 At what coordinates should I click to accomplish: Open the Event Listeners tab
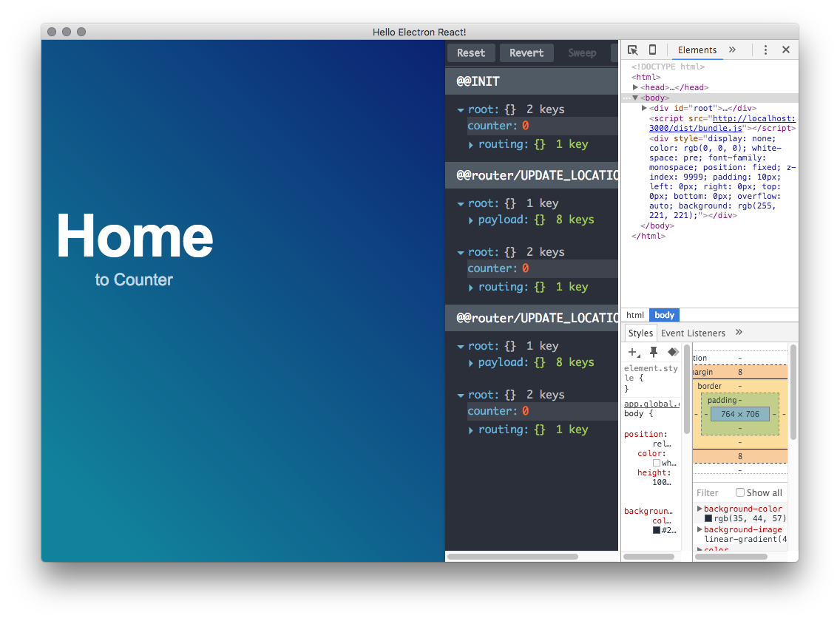click(693, 333)
